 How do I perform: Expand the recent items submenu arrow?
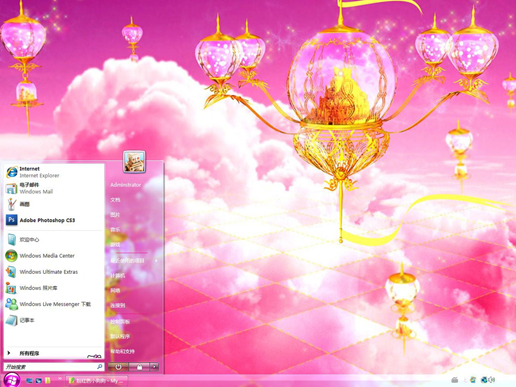(156, 260)
